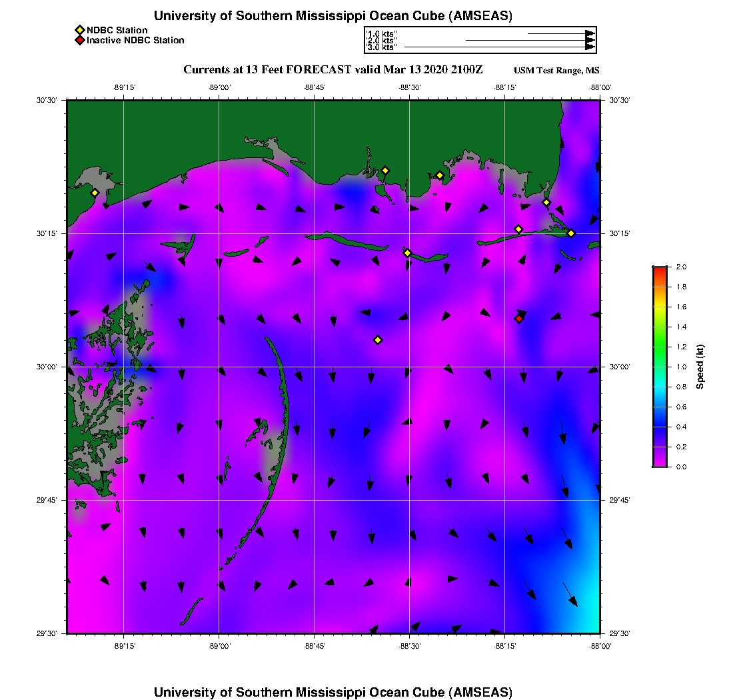Click the 'Speed (kt)' colorbar axis label
The width and height of the screenshot is (733, 700).
click(700, 367)
